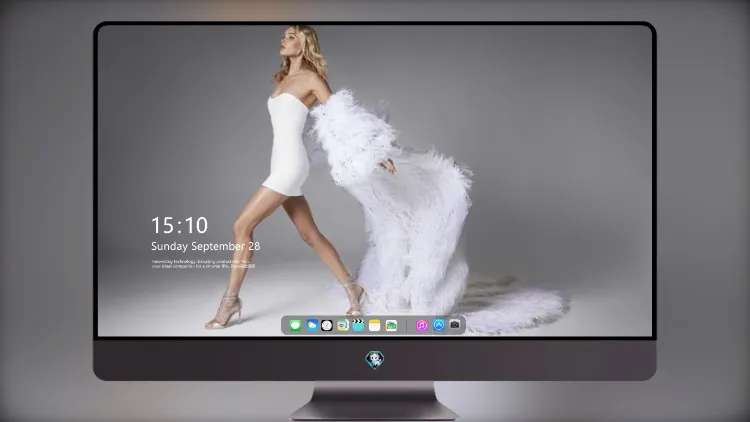The image size is (750, 422).
Task: Click the 15:10 clock widget
Action: pyautogui.click(x=179, y=225)
